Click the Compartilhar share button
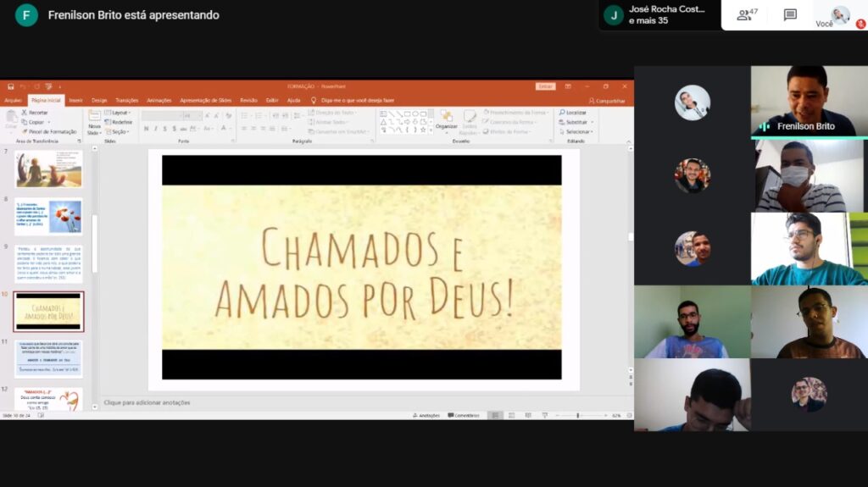The height and width of the screenshot is (487, 868). (x=608, y=100)
